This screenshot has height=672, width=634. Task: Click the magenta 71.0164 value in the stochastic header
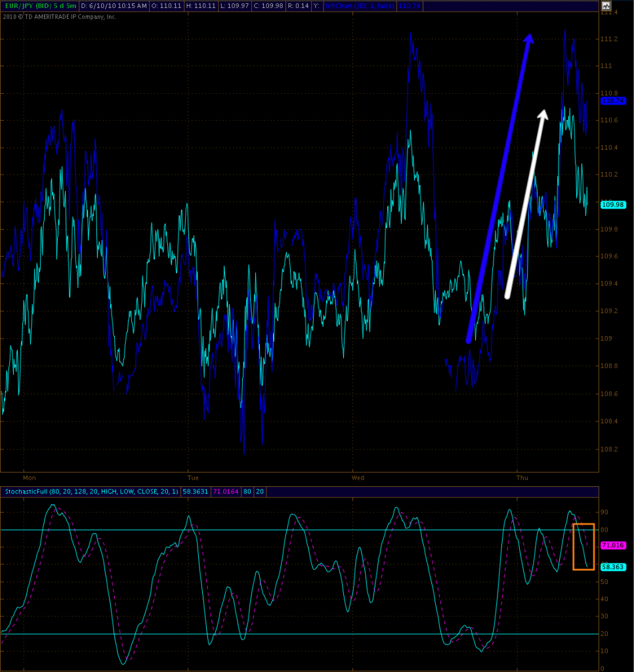tap(225, 491)
